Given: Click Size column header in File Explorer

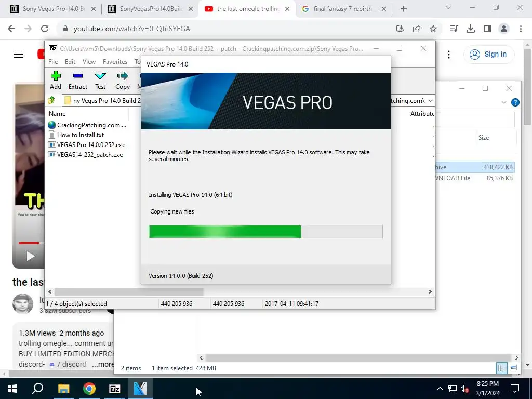Looking at the screenshot, I should (484, 137).
